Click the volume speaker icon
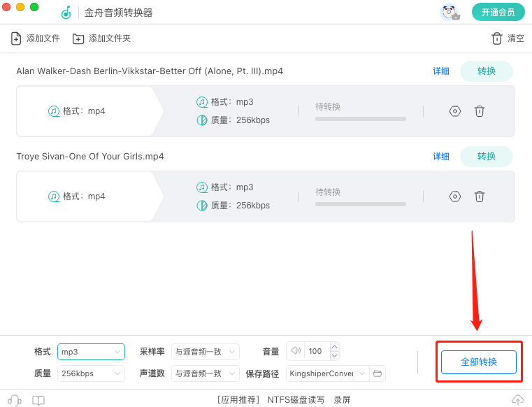 pyautogui.click(x=296, y=350)
